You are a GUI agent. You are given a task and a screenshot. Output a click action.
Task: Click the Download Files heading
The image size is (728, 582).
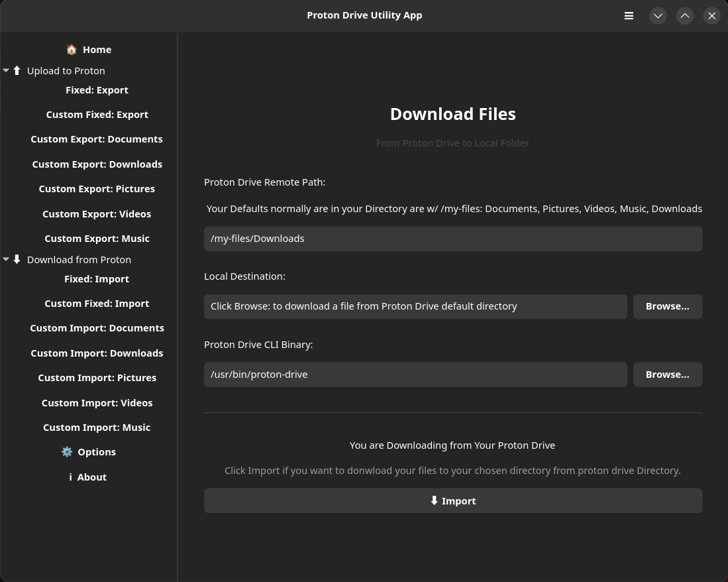click(x=453, y=114)
